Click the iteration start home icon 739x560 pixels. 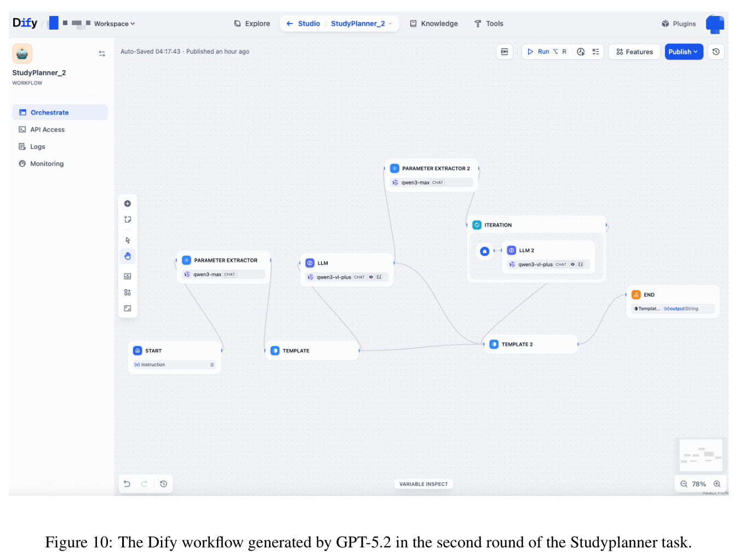tap(484, 251)
